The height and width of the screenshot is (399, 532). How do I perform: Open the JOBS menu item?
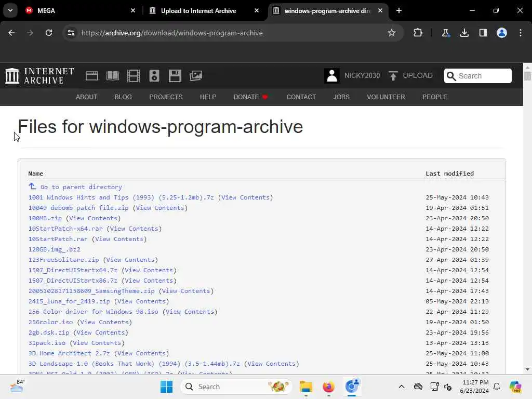341,97
